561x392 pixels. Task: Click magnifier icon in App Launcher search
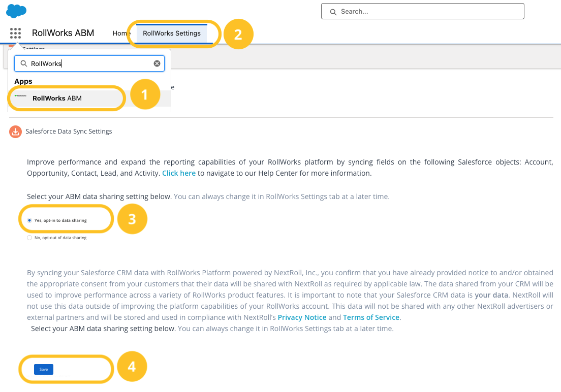click(x=23, y=63)
